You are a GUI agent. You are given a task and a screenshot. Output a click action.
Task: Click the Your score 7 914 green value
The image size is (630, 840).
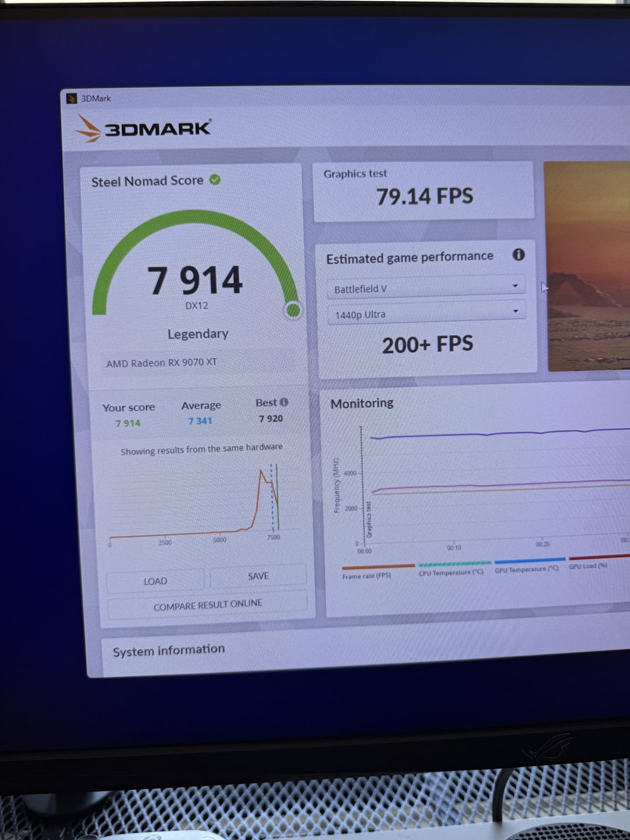click(128, 423)
